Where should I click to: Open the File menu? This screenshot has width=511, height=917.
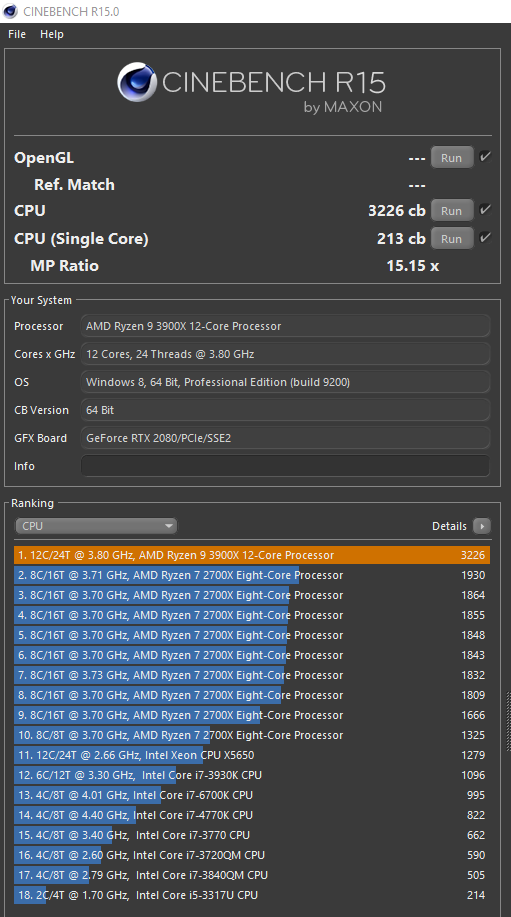coord(17,34)
